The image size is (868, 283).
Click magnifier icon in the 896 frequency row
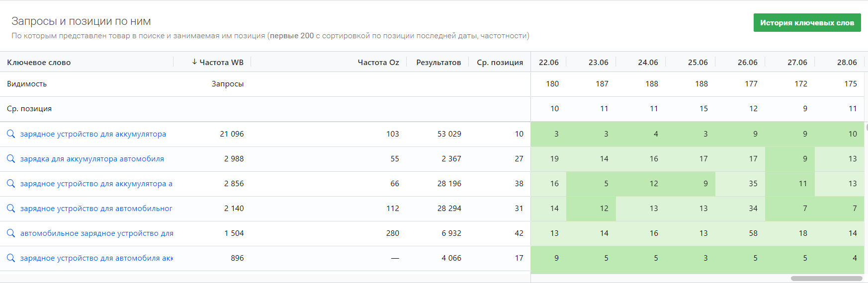pyautogui.click(x=11, y=258)
